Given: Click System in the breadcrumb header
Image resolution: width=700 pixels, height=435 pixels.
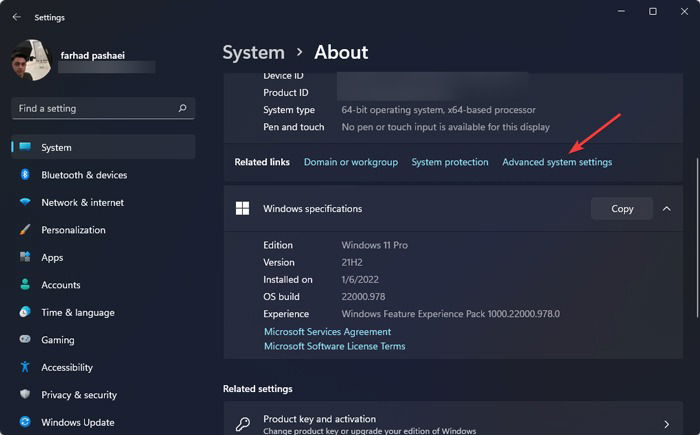Looking at the screenshot, I should click(x=254, y=53).
